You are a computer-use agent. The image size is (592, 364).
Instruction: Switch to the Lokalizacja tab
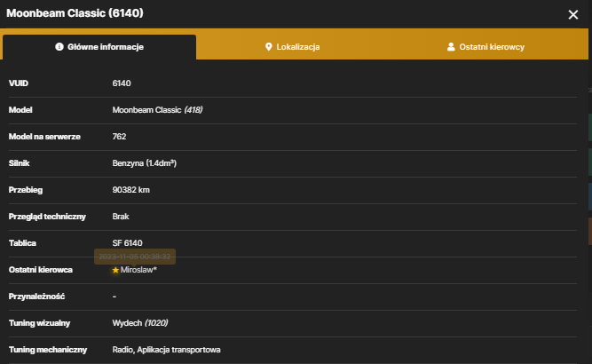(x=293, y=47)
